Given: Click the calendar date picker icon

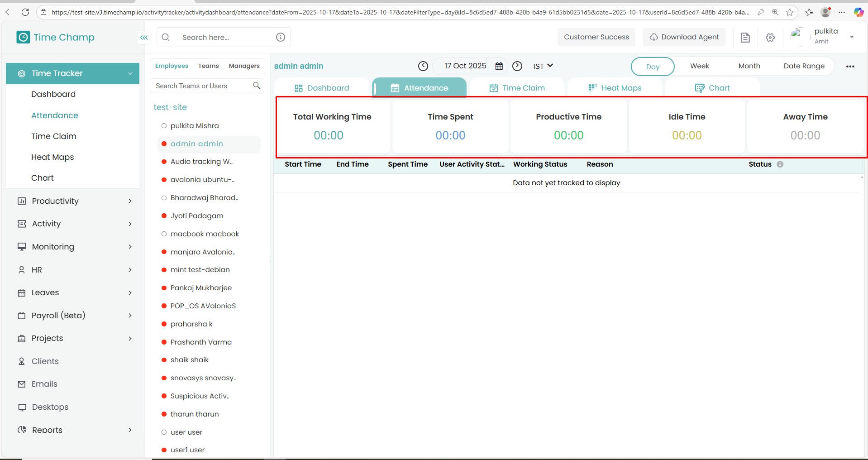Looking at the screenshot, I should coord(499,66).
